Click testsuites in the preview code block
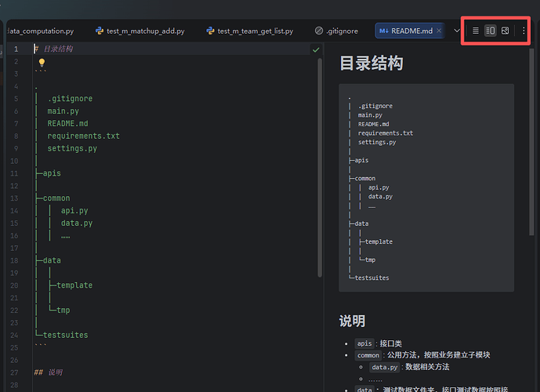Screen dimensions: 540x392 click(x=372, y=278)
